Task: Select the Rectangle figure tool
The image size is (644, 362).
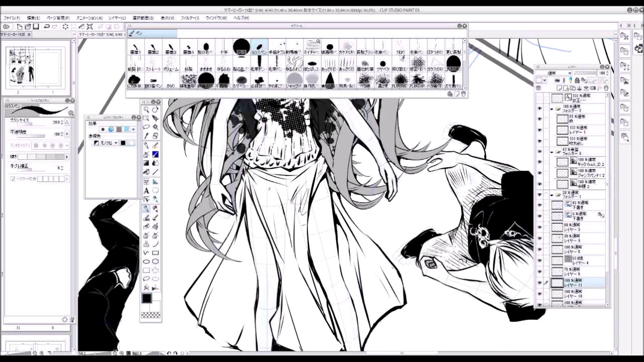Action: click(155, 253)
